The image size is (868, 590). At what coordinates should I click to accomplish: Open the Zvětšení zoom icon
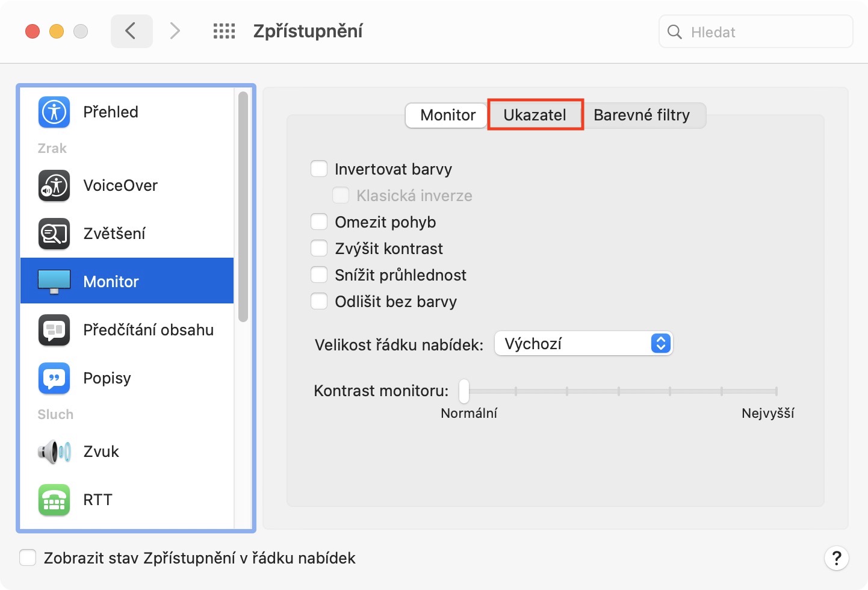point(54,234)
